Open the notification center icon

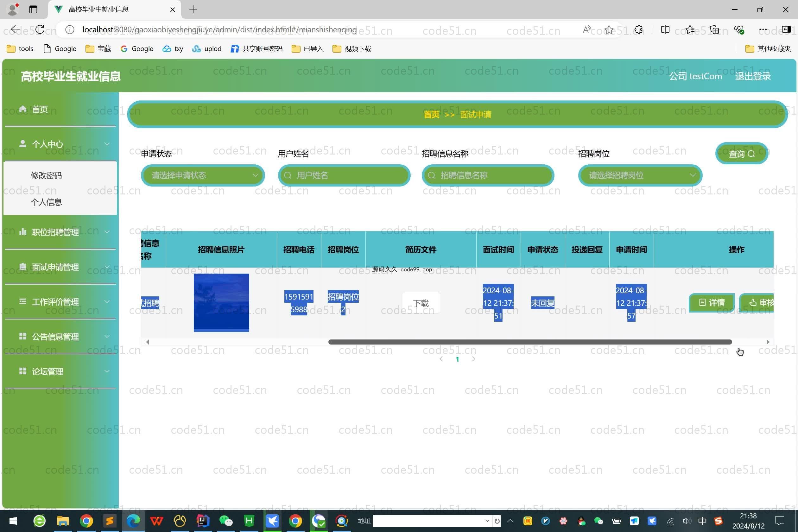click(779, 521)
